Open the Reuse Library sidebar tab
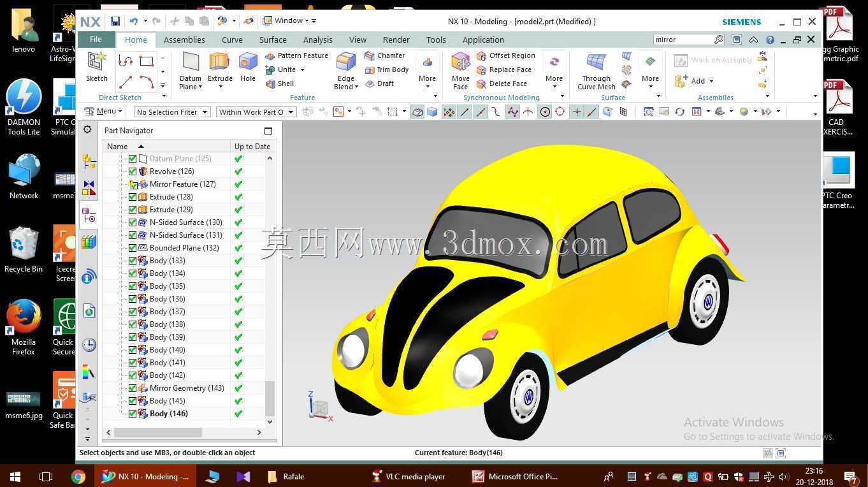The height and width of the screenshot is (487, 868). coord(89,242)
